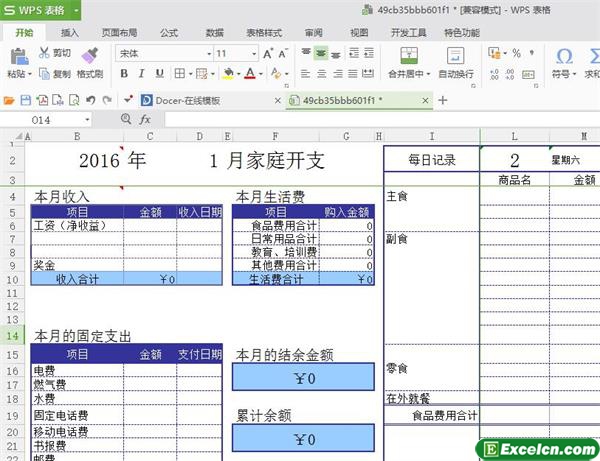Decrease font size with the A- icon
The image size is (600, 461).
coord(283,54)
